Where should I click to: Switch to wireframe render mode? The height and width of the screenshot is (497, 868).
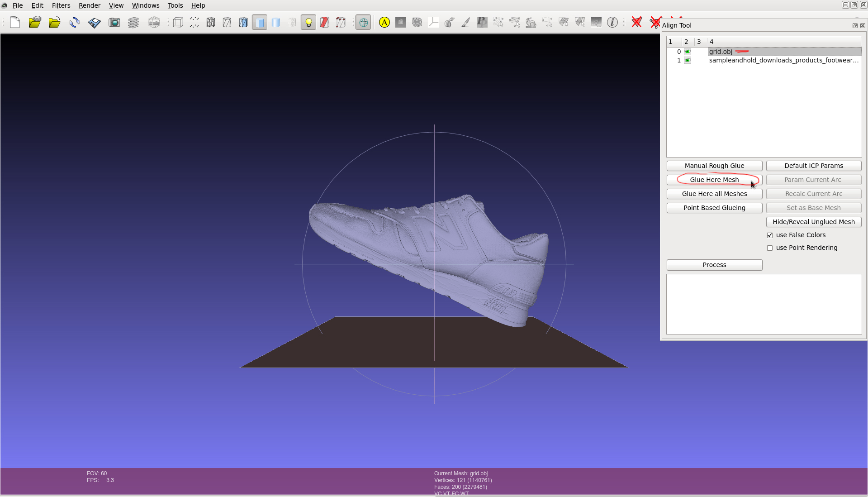(x=211, y=22)
